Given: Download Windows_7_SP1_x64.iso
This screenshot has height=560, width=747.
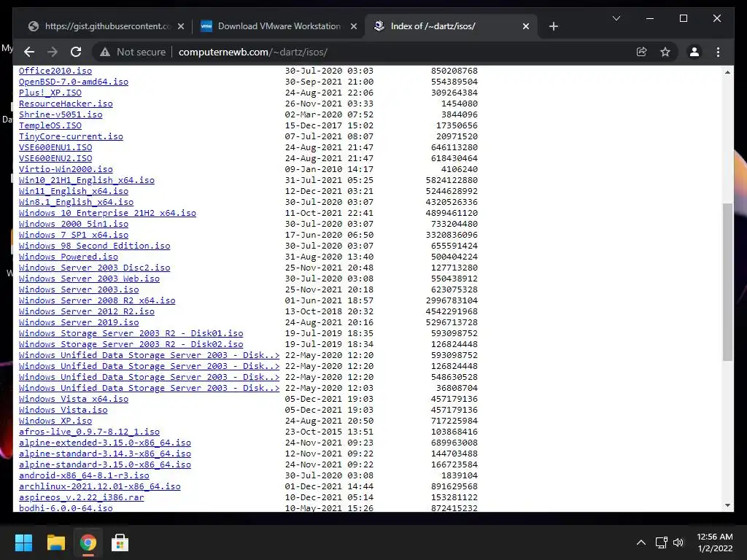Looking at the screenshot, I should (74, 236).
